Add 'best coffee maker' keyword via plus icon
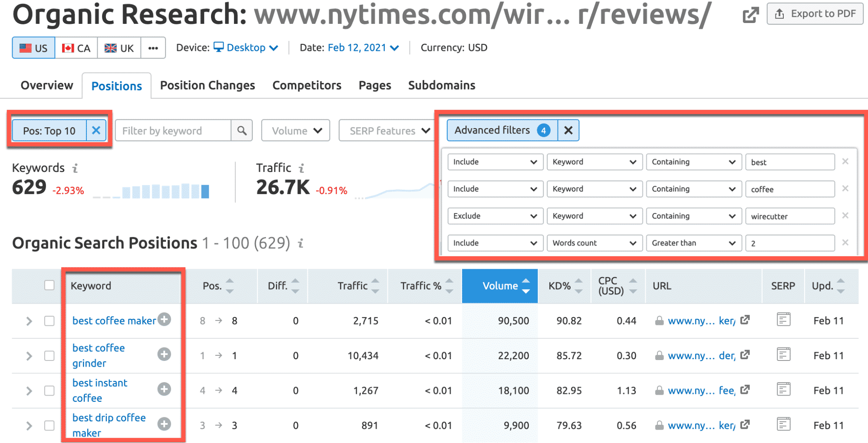868x443 pixels. (164, 320)
